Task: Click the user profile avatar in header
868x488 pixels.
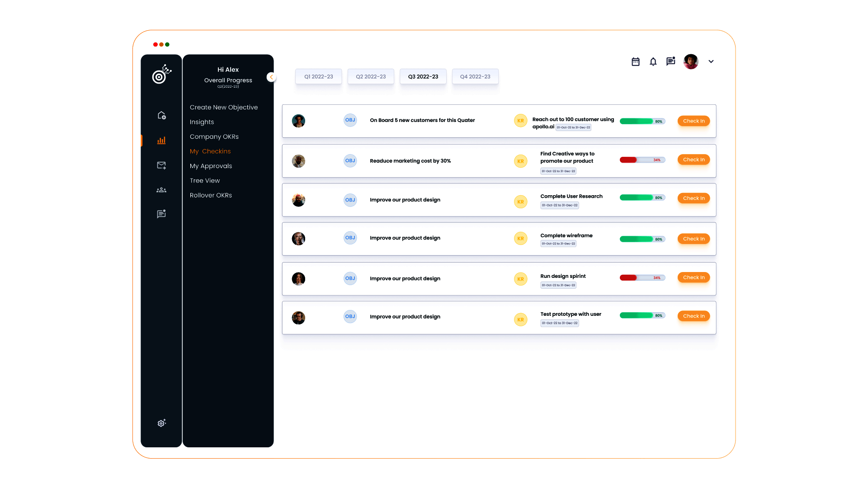Action: coord(690,62)
